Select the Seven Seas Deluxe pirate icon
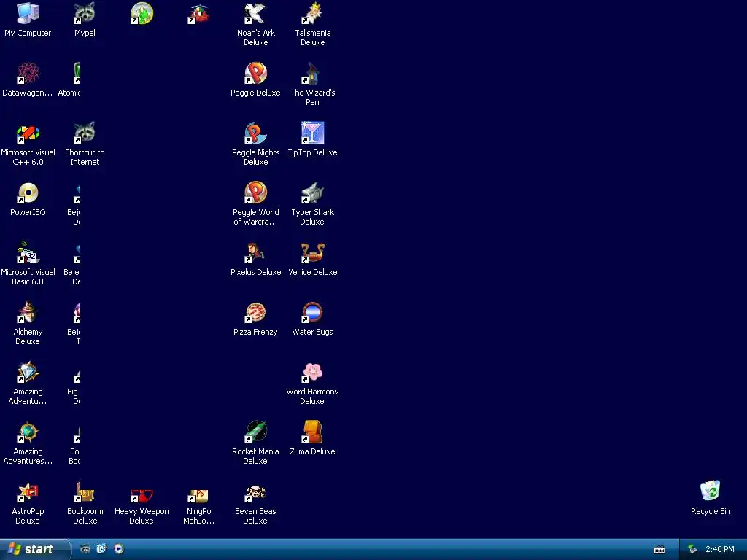 [x=255, y=494]
